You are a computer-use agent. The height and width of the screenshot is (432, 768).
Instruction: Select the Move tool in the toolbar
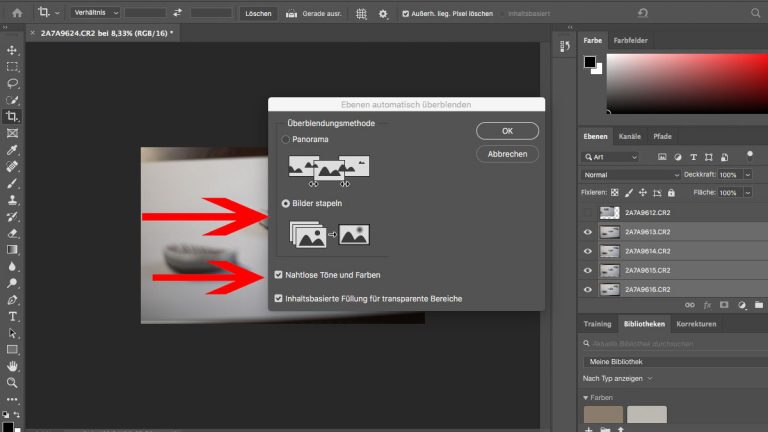tap(12, 49)
